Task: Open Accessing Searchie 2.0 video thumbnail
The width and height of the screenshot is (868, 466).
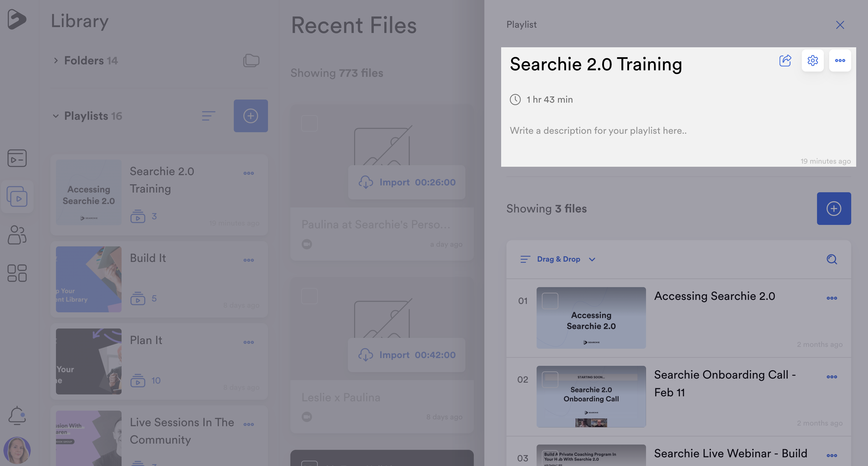Action: (x=591, y=318)
